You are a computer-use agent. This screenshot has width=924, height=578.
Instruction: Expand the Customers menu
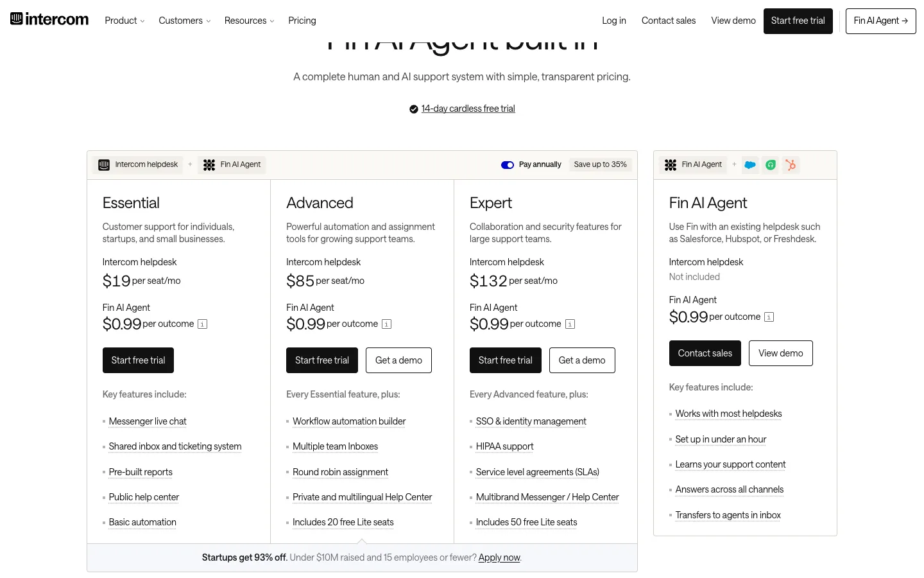tap(185, 21)
